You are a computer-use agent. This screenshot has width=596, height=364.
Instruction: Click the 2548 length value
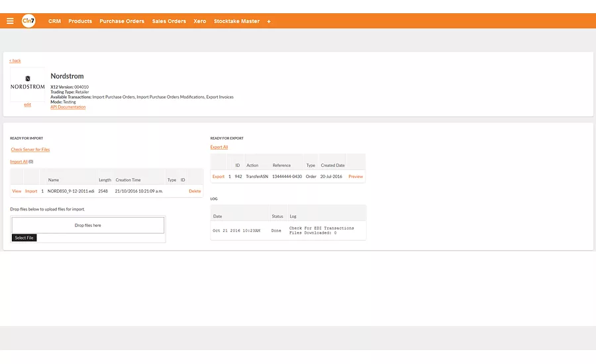[x=103, y=191]
